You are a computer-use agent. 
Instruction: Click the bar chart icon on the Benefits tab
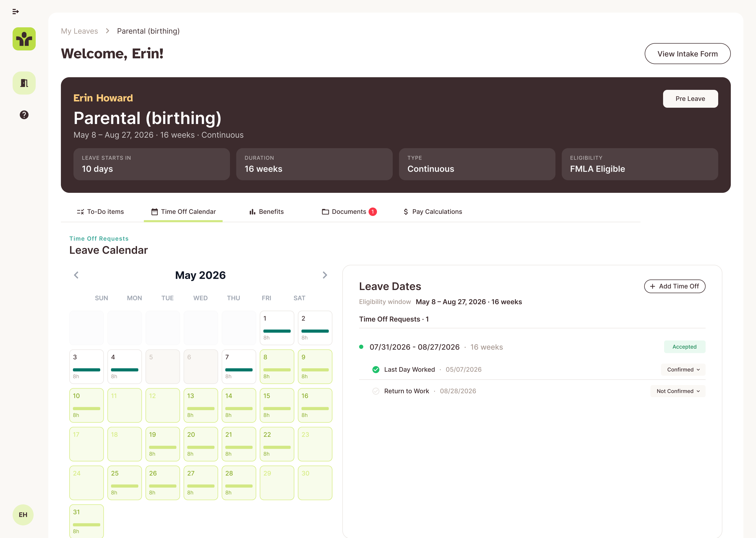tap(253, 212)
